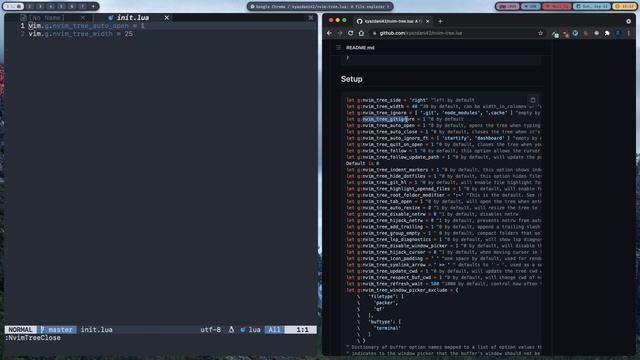Click the nvim_tree_ignore code line
The image size is (640, 360).
443,113
